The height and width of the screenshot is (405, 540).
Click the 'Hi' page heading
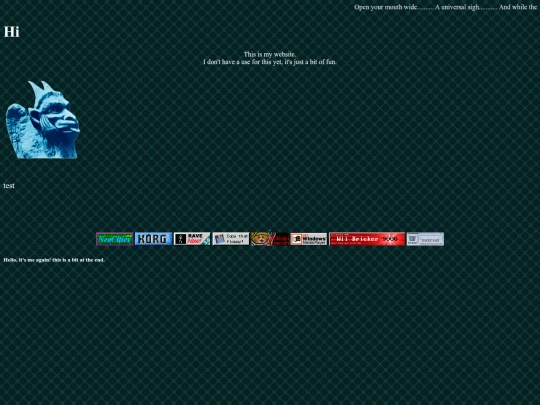(x=11, y=32)
